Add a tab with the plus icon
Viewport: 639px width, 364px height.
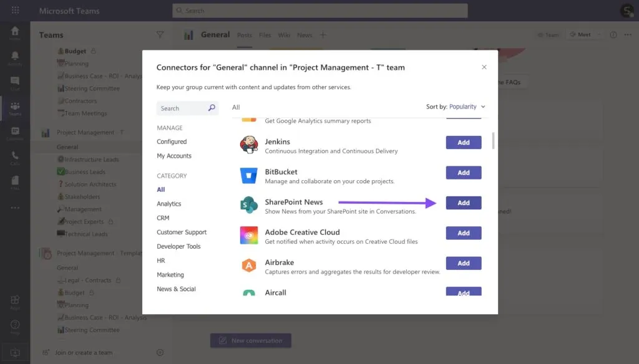(x=323, y=35)
